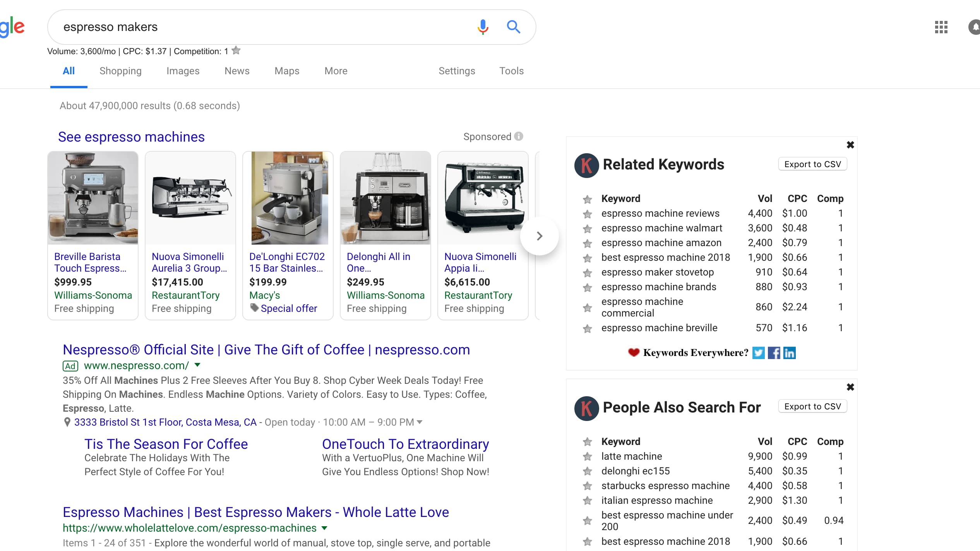Click the Google logo
980x551 pixels.
12,27
